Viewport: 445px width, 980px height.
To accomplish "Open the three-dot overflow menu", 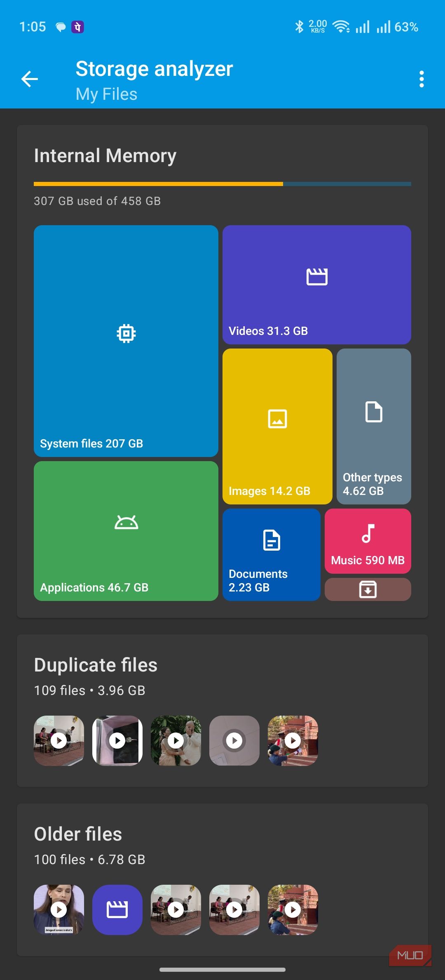I will [421, 79].
